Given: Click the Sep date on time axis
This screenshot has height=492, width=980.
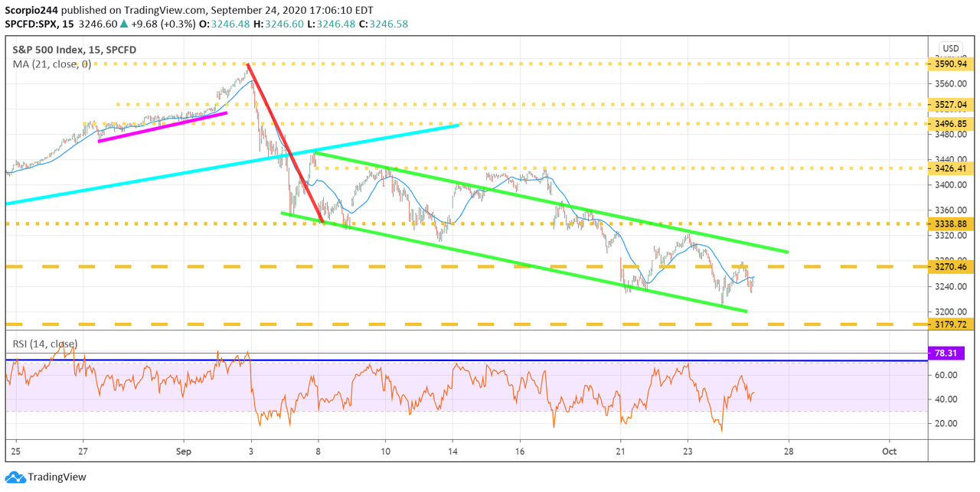Looking at the screenshot, I should coord(184,451).
